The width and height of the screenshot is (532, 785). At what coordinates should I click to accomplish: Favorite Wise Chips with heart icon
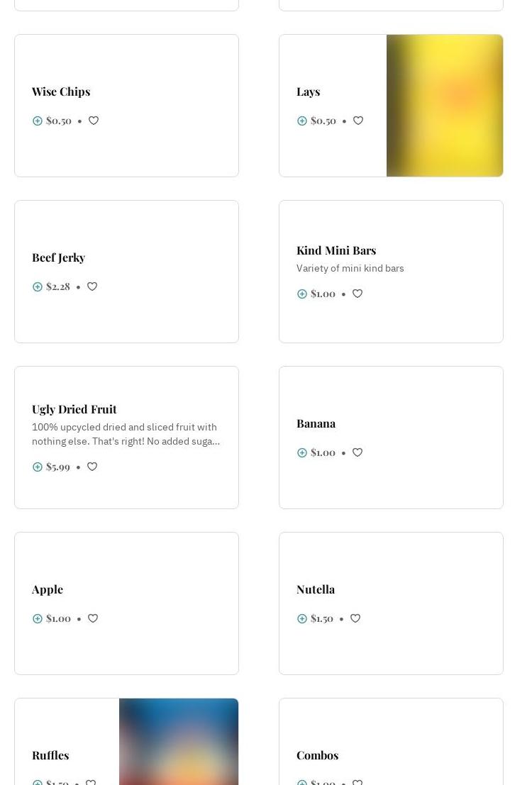pyautogui.click(x=94, y=121)
